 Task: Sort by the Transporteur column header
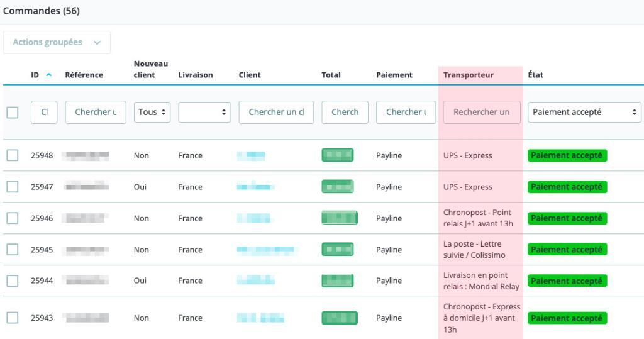click(469, 75)
